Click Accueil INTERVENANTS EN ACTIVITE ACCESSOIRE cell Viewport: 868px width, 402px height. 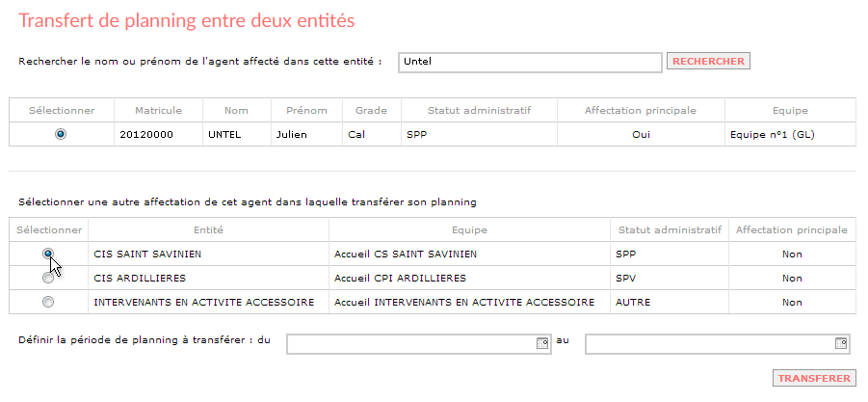coord(469,303)
